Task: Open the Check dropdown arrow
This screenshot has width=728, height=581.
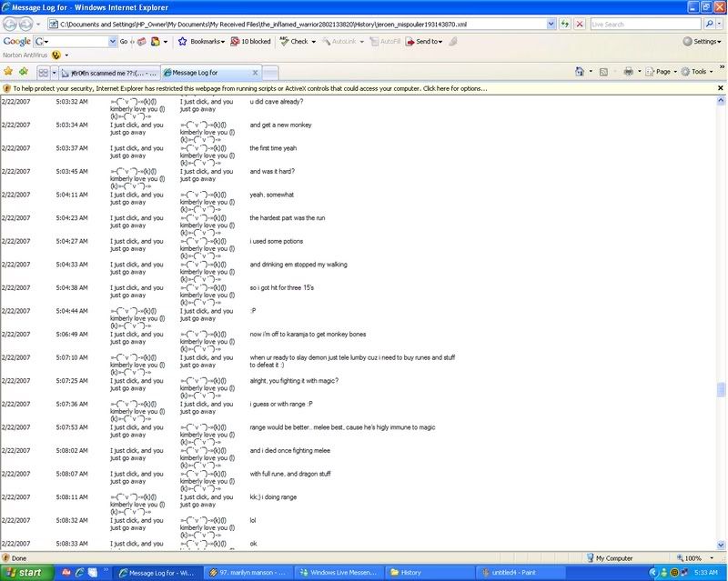Action: coord(313,42)
